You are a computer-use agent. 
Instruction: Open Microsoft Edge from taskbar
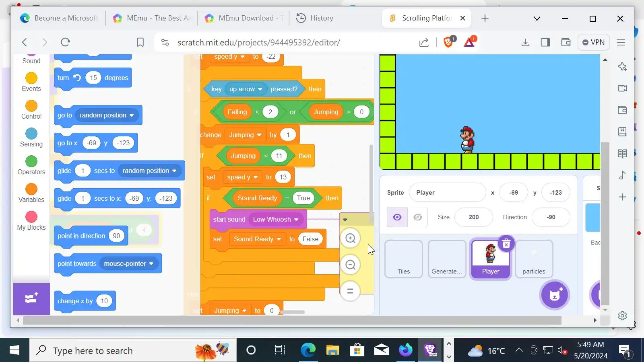308,350
